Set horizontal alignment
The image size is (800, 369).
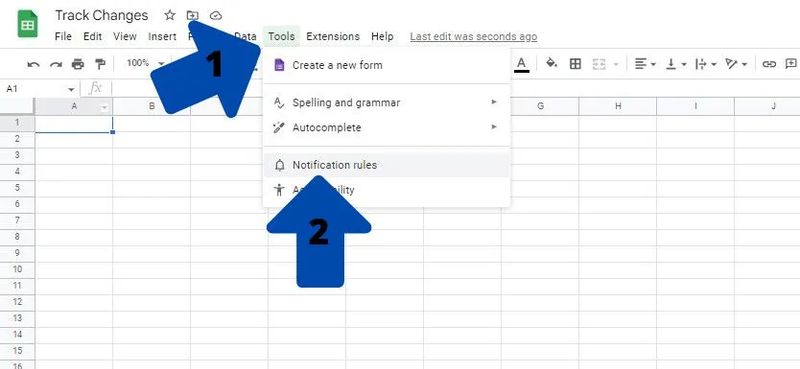(x=641, y=64)
